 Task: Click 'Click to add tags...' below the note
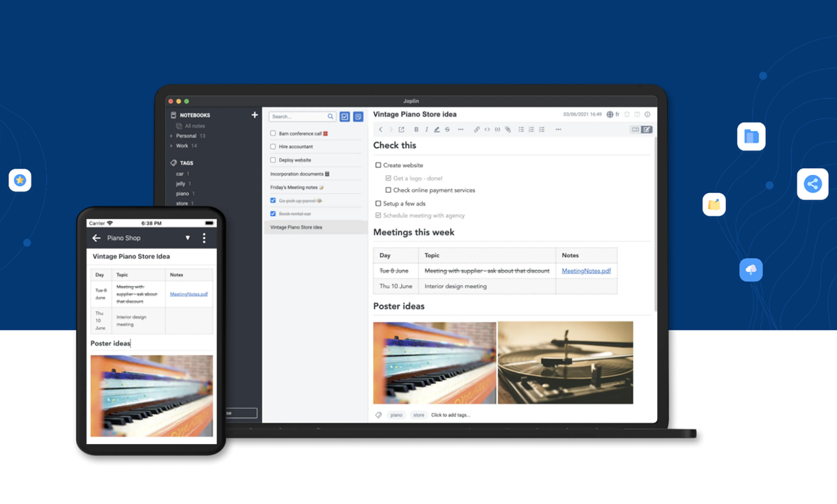click(x=451, y=415)
